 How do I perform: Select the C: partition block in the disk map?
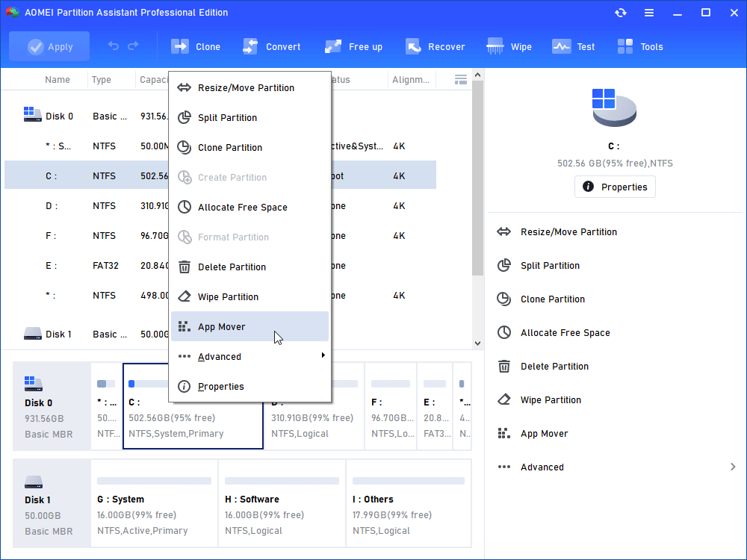pos(193,406)
